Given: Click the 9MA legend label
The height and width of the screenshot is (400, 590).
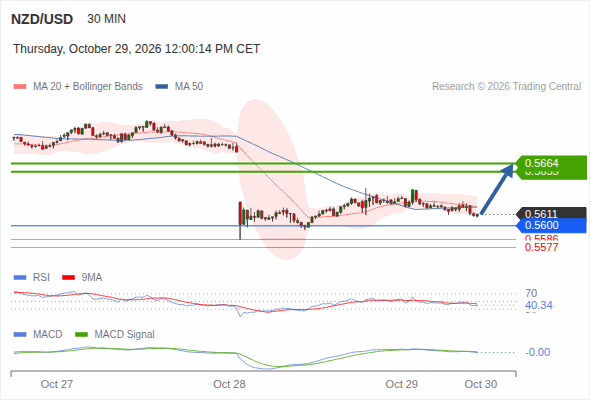Looking at the screenshot, I should click(x=92, y=278).
